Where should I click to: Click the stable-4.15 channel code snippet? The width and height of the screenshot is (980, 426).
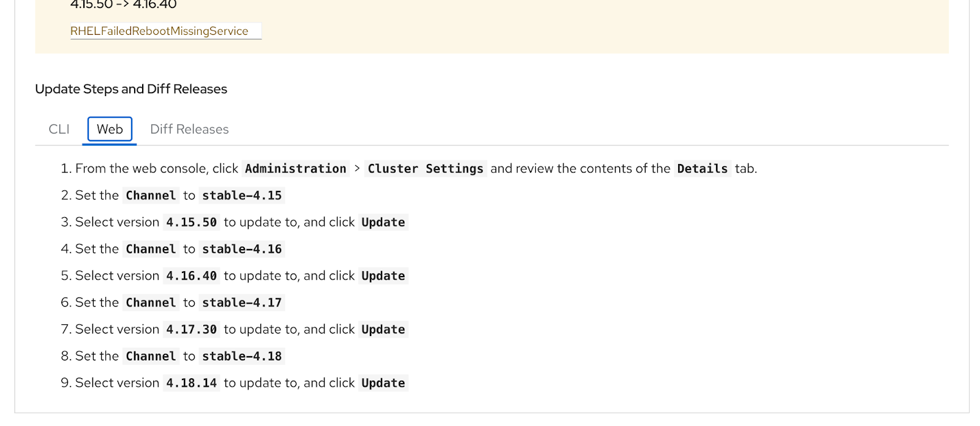[241, 195]
